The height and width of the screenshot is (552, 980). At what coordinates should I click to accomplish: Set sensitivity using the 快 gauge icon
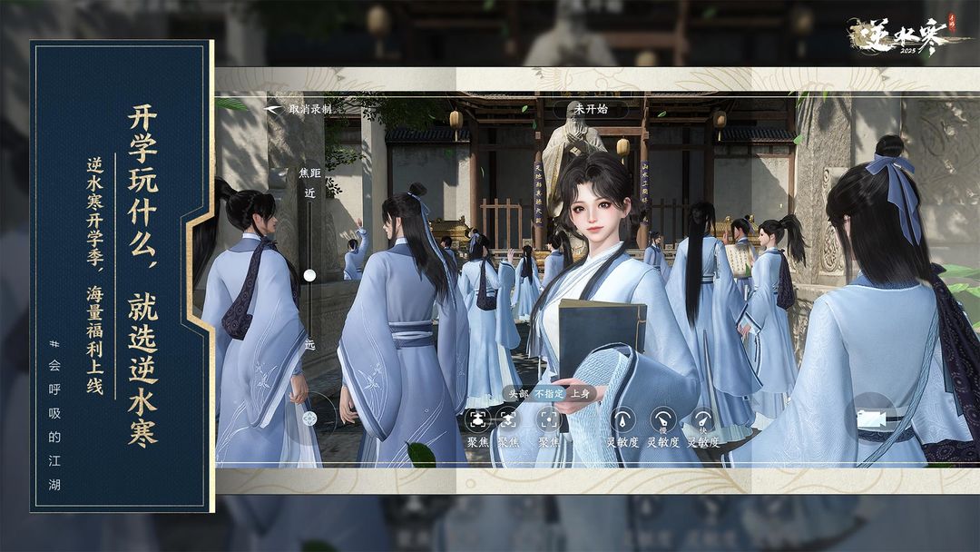702,419
